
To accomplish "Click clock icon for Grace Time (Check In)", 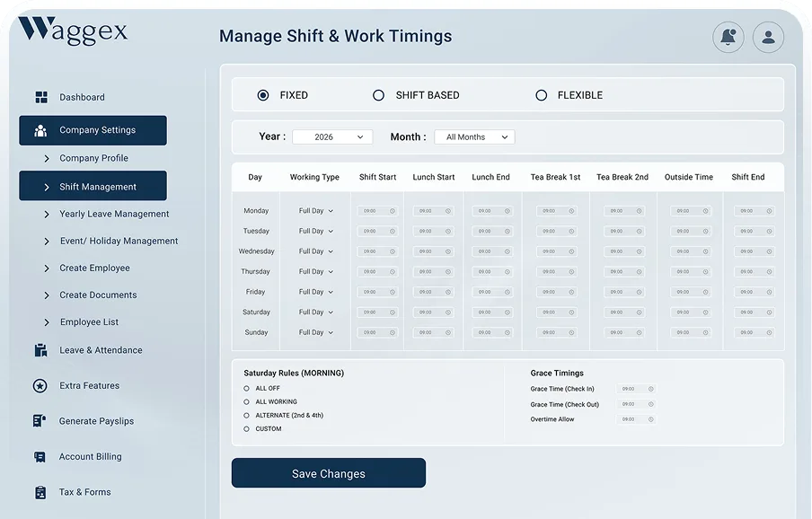I will tap(651, 389).
